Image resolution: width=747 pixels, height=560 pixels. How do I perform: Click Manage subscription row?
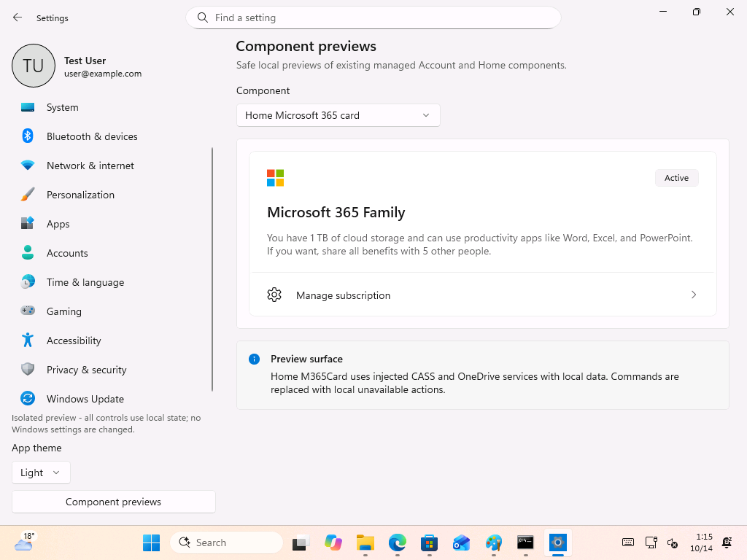(x=483, y=295)
